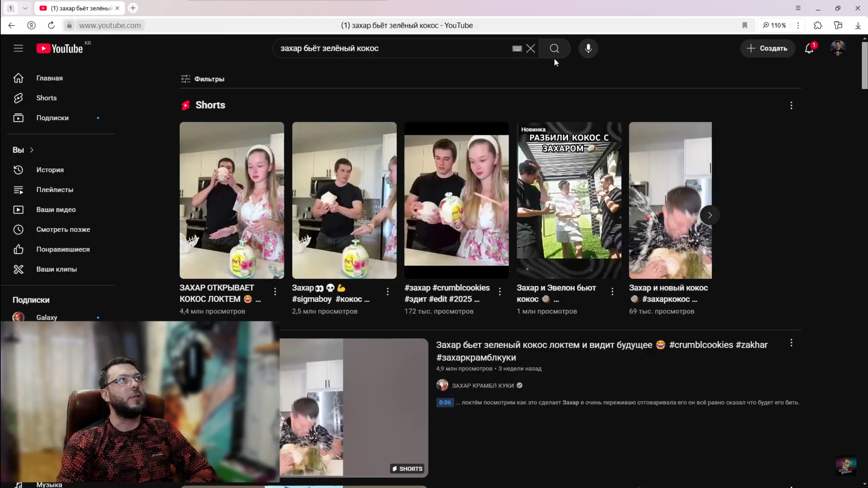Open the on-screen keyboard icon in search box
868x488 pixels.
(x=517, y=48)
